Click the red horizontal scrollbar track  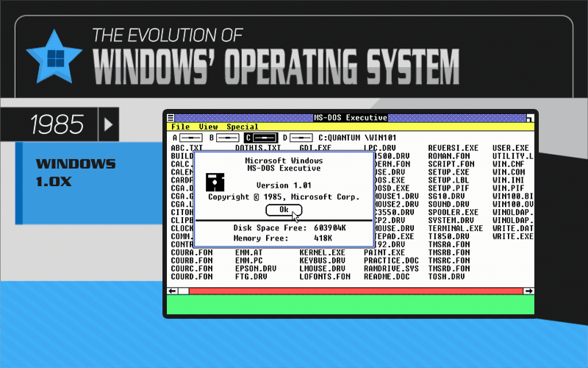coord(351,291)
